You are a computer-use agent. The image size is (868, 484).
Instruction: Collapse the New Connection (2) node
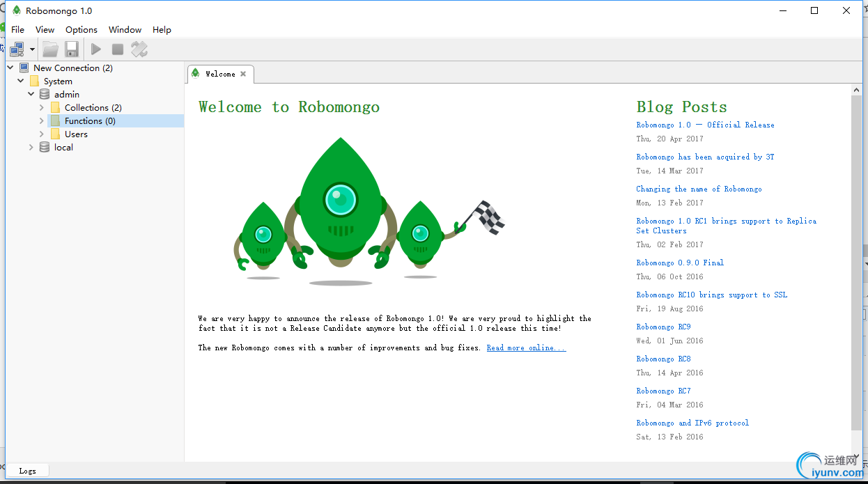pyautogui.click(x=10, y=68)
